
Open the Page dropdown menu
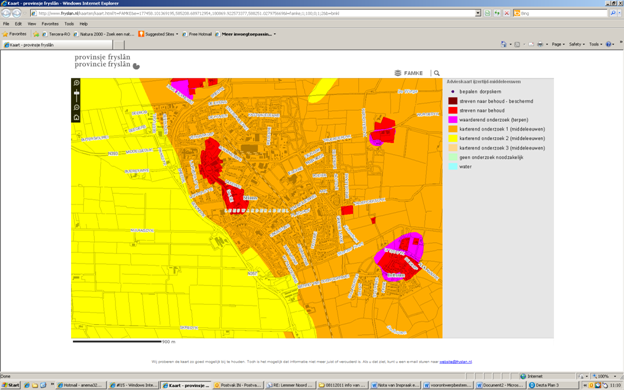pos(558,44)
